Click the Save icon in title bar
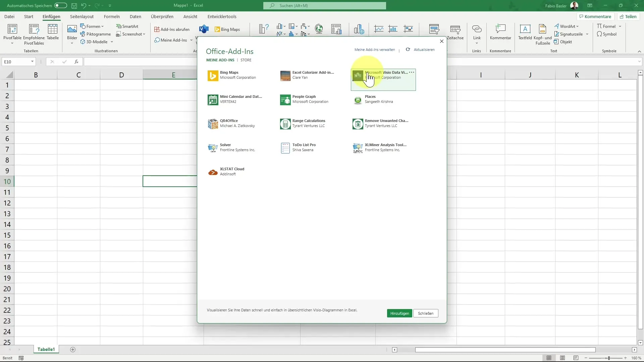Image resolution: width=644 pixels, height=362 pixels. [x=74, y=5]
